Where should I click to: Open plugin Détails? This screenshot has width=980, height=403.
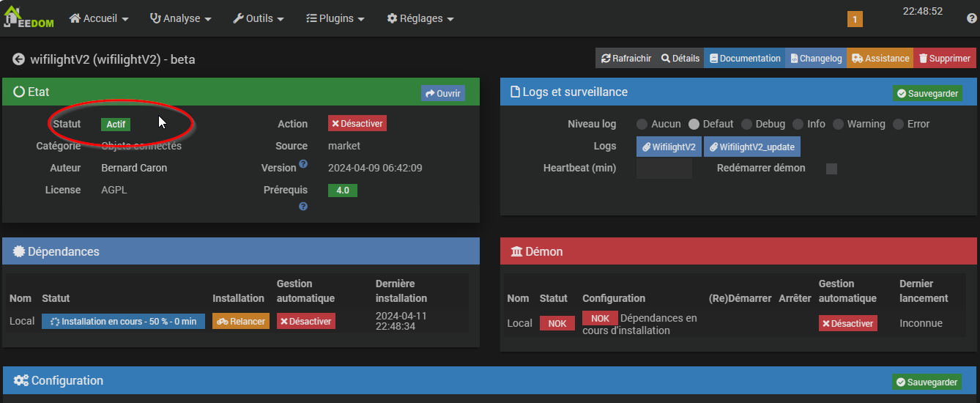click(680, 59)
